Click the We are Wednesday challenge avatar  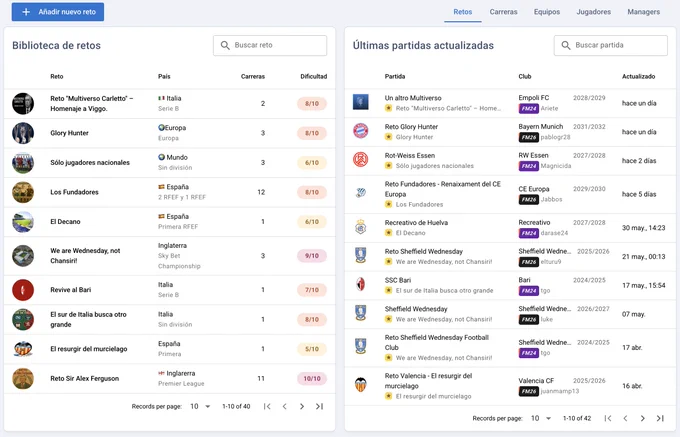click(23, 256)
